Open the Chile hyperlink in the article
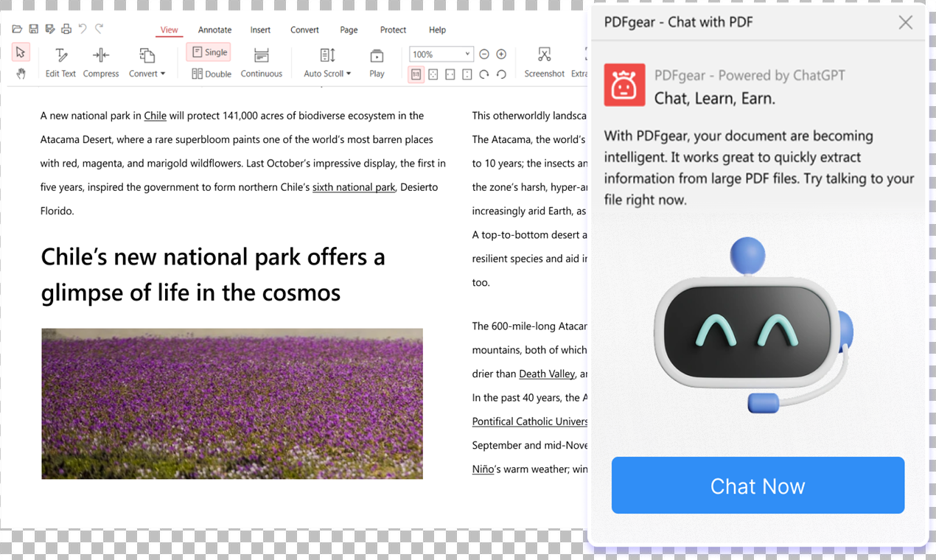936x560 pixels. tap(155, 116)
